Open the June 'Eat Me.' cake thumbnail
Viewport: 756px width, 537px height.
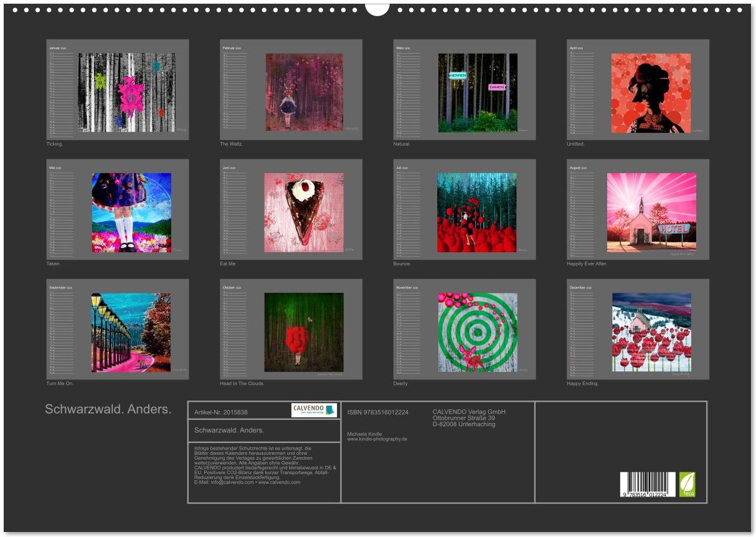(291, 209)
